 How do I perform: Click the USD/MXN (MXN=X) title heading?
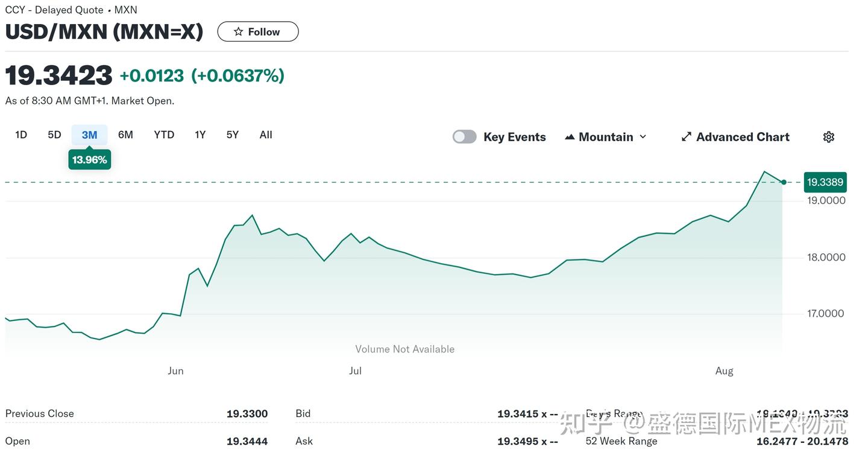click(x=104, y=31)
